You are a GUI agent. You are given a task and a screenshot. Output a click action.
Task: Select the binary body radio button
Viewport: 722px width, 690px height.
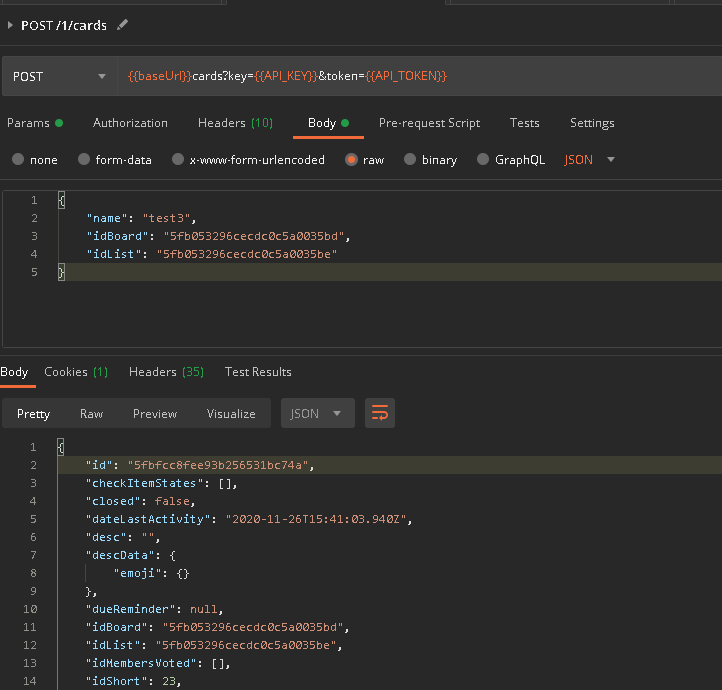[409, 159]
